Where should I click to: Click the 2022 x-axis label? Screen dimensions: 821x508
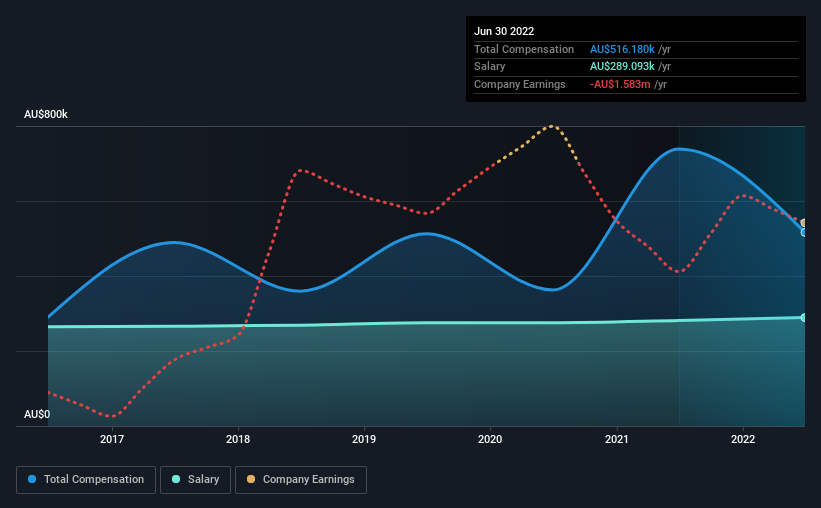click(x=743, y=439)
